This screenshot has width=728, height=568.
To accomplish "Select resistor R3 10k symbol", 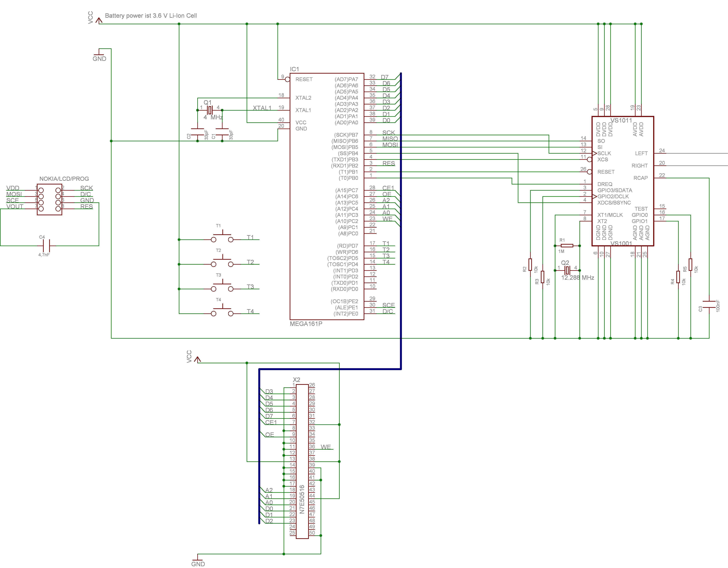I will [543, 277].
